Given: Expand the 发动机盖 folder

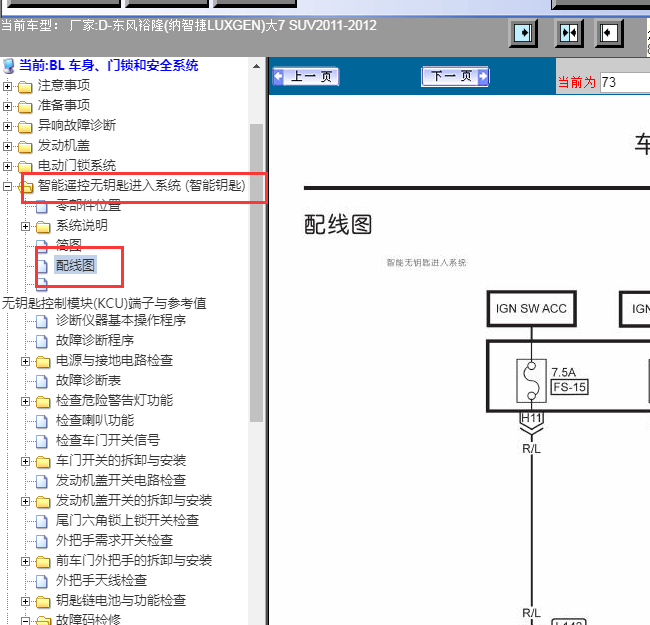Looking at the screenshot, I should [x=7, y=146].
